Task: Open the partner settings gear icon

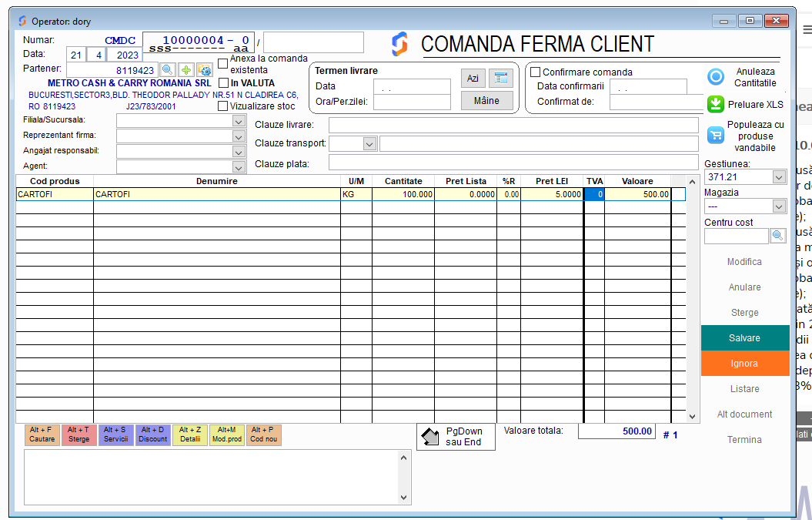Action: tap(204, 70)
